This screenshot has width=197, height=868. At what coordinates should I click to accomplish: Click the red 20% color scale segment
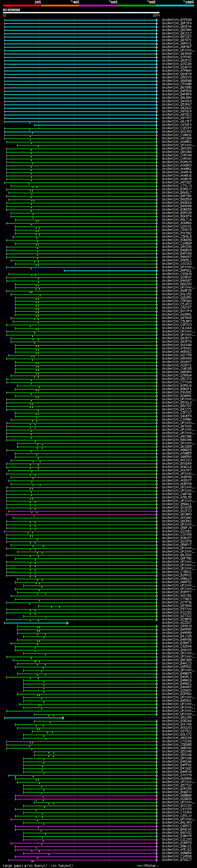22,6
